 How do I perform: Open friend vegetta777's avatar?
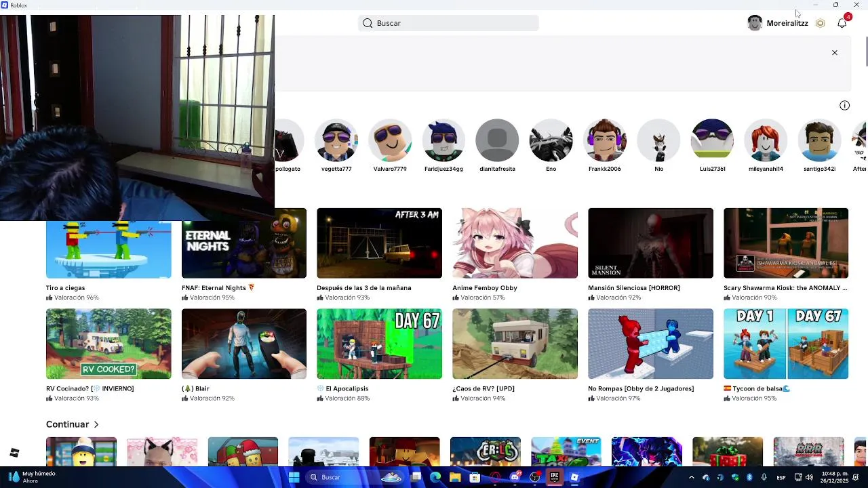[336, 140]
